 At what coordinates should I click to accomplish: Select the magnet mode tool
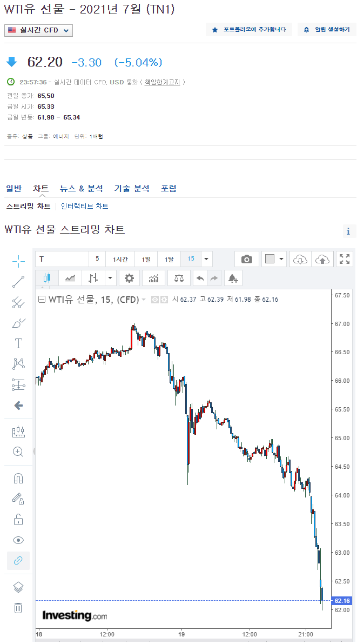18,479
